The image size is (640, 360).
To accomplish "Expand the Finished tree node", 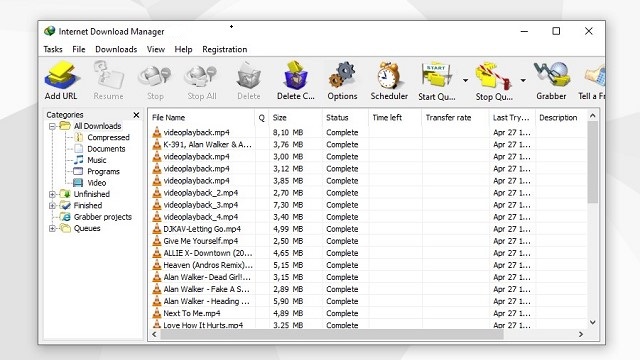I will pyautogui.click(x=52, y=206).
